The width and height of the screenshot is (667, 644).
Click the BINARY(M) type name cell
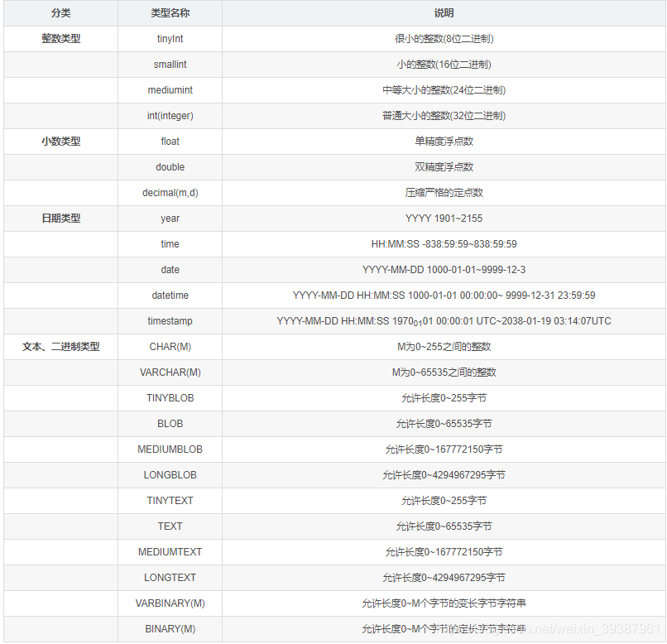(x=170, y=629)
